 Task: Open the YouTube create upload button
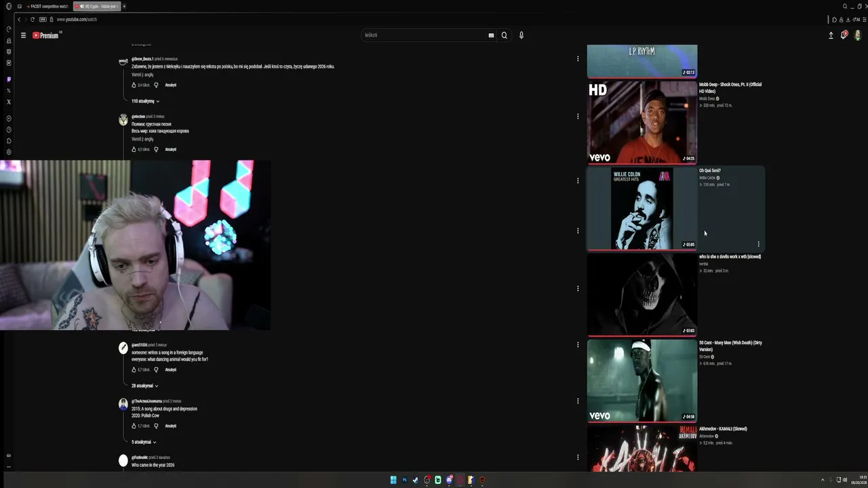(831, 35)
